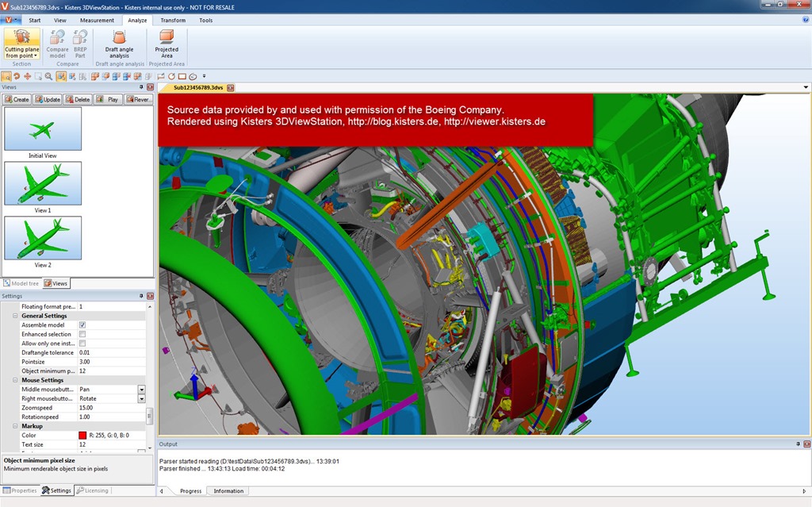Click the Rever... views button

coord(138,99)
